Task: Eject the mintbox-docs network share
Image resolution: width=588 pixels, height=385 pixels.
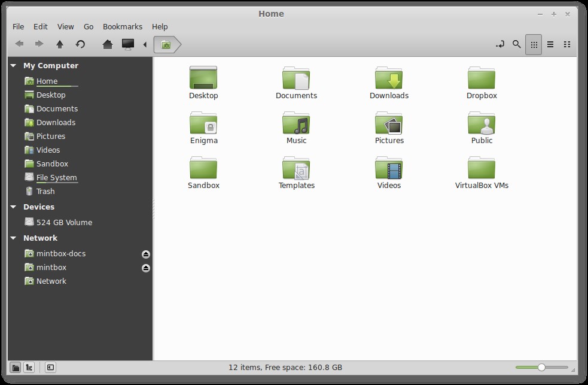Action: (x=146, y=254)
